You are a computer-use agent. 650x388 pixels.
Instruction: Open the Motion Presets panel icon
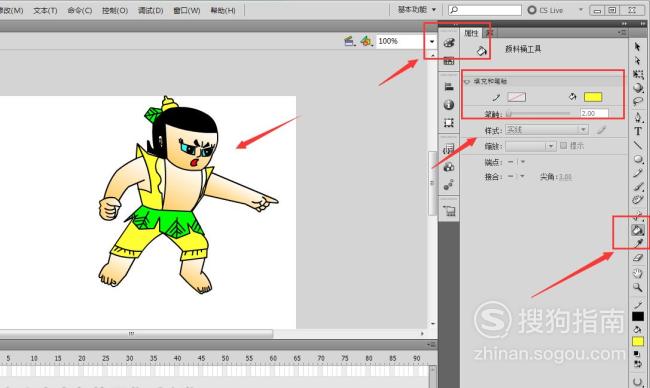(x=449, y=185)
